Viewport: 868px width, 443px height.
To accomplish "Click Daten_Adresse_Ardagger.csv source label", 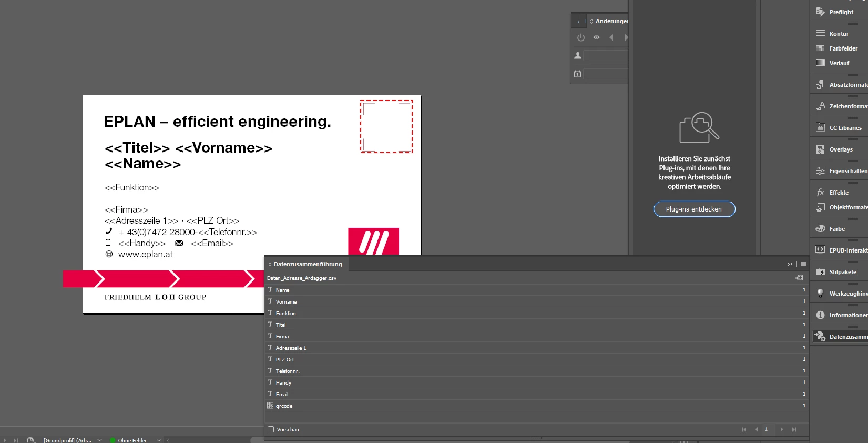I will coord(302,278).
